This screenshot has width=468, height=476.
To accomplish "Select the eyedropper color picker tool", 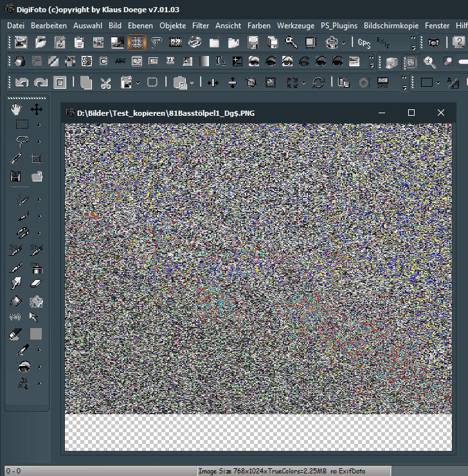I will click(23, 350).
